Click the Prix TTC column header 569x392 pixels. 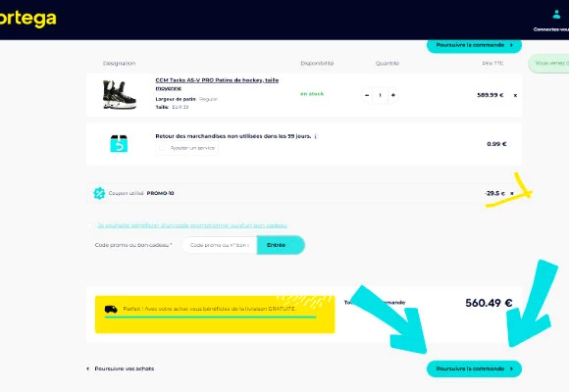492,63
